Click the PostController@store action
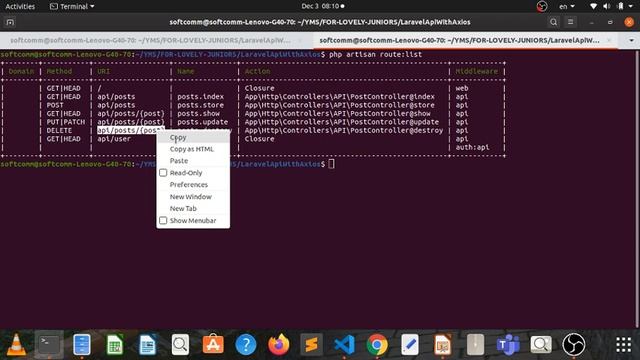 point(340,105)
